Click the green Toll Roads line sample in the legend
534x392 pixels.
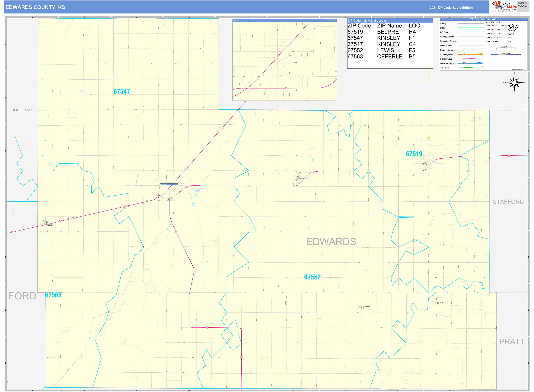pos(470,67)
